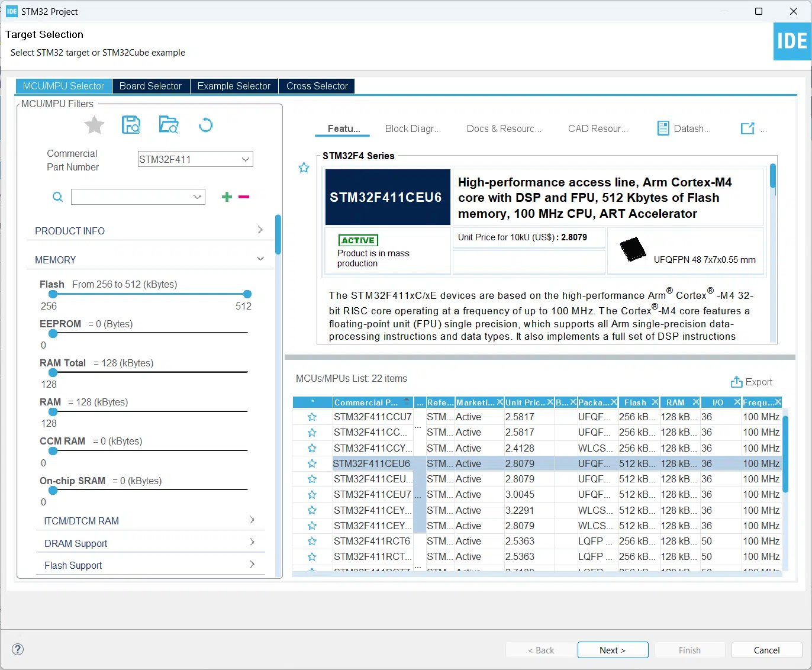Toggle favorite star for STM32F411CCU7 row
Viewport: 812px width, 670px height.
coord(312,417)
